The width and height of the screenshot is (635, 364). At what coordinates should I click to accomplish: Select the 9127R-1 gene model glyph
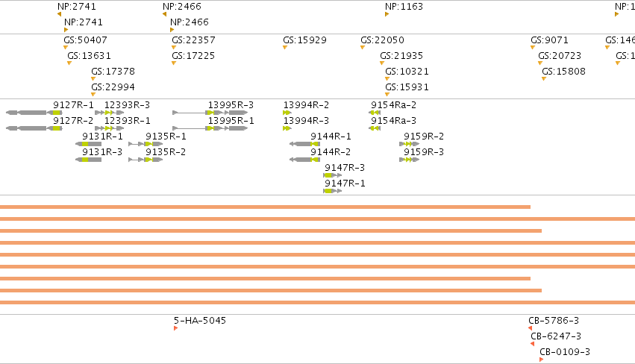pyautogui.click(x=34, y=113)
